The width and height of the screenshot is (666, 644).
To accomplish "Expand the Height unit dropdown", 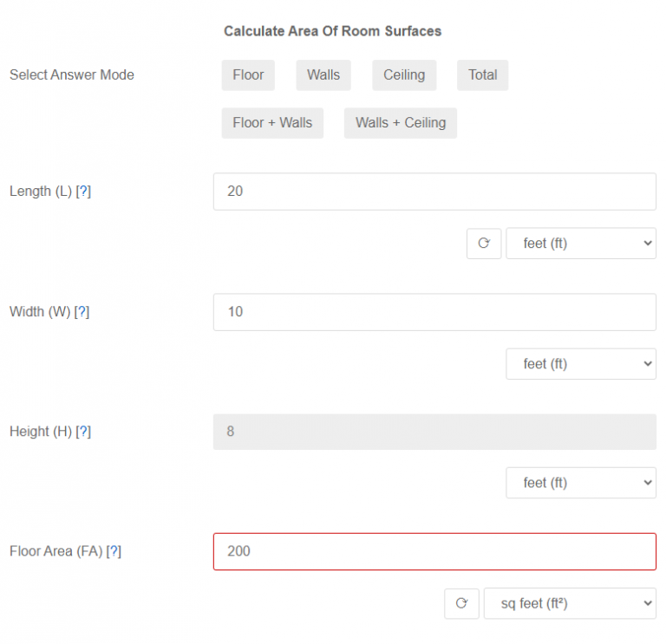I will pos(580,483).
